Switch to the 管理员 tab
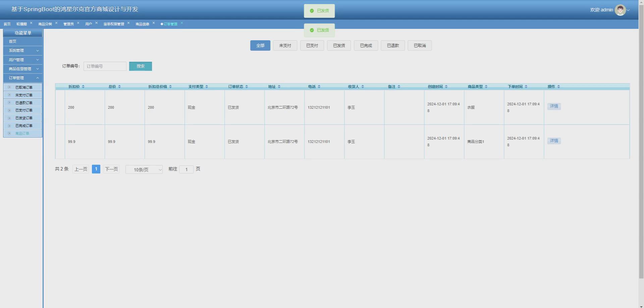 (68, 24)
